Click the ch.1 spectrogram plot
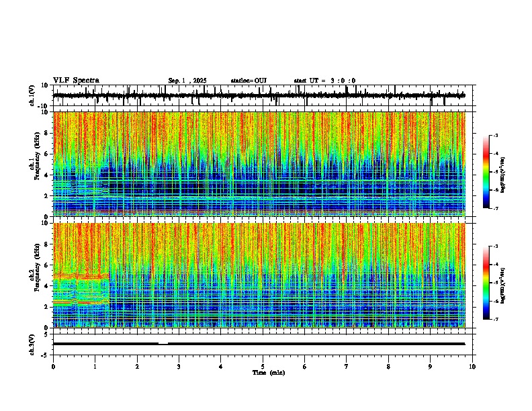The image size is (532, 411). click(x=259, y=164)
